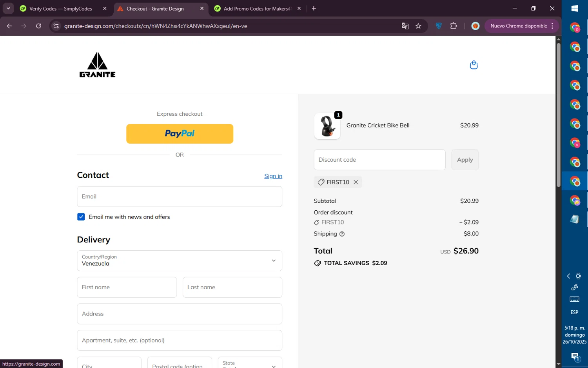Open the browser extensions puzzle icon
Viewport: 588px width, 368px height.
pos(454,26)
